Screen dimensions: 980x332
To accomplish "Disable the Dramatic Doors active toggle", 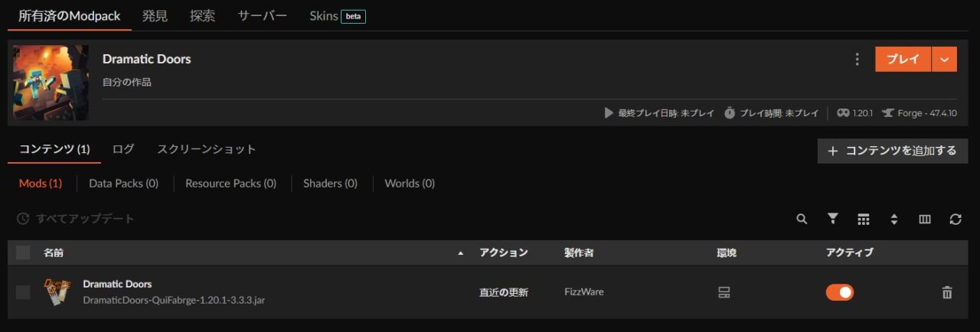I will (x=839, y=292).
